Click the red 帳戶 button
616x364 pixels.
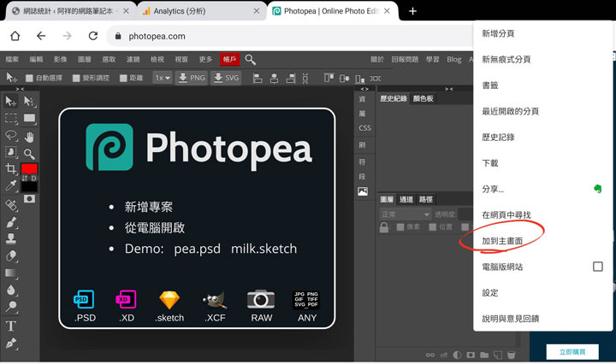tap(230, 59)
